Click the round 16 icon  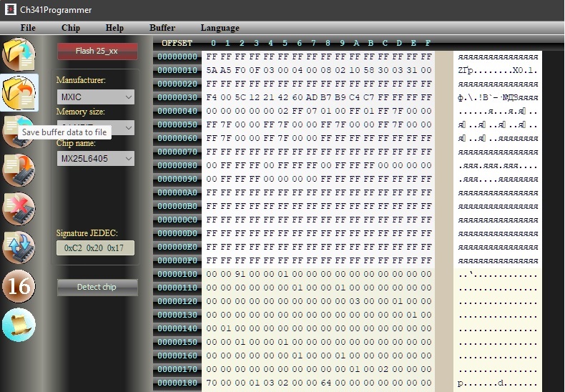[19, 286]
